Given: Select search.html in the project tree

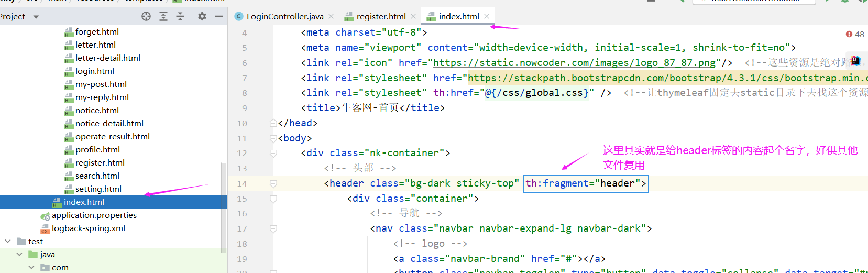Looking at the screenshot, I should click(x=97, y=176).
